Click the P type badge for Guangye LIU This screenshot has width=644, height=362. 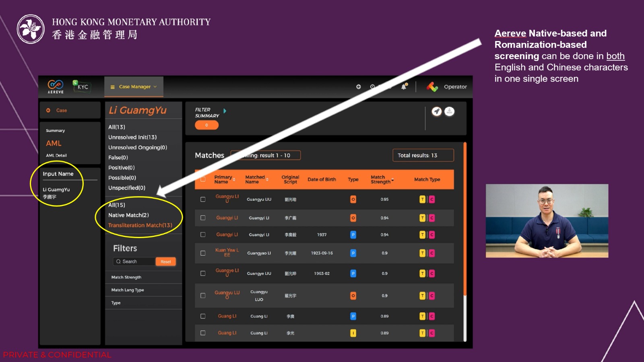(353, 274)
